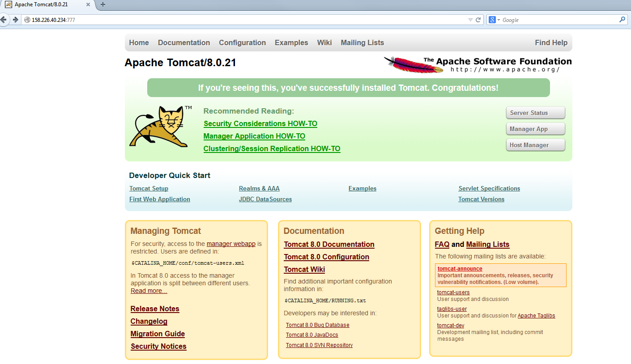Viewport: 631px width, 364px height.
Task: Open the Tomcat Wiki link
Action: click(304, 270)
